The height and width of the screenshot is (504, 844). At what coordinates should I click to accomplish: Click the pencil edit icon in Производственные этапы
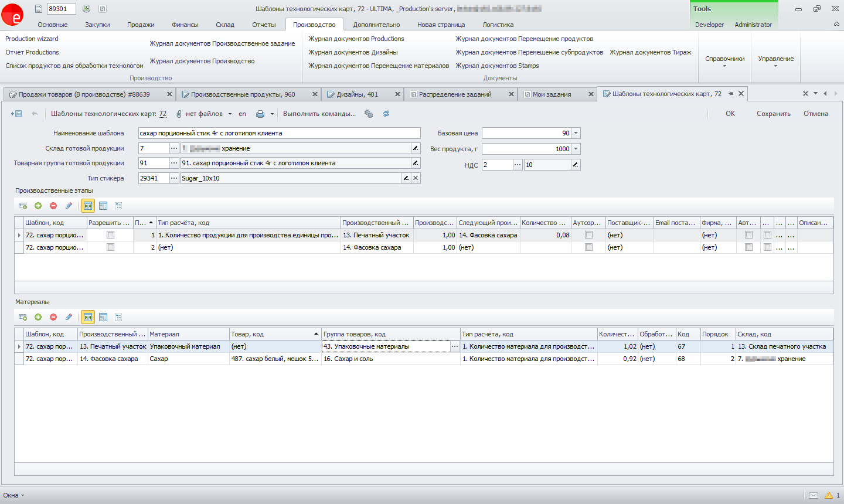coord(69,206)
